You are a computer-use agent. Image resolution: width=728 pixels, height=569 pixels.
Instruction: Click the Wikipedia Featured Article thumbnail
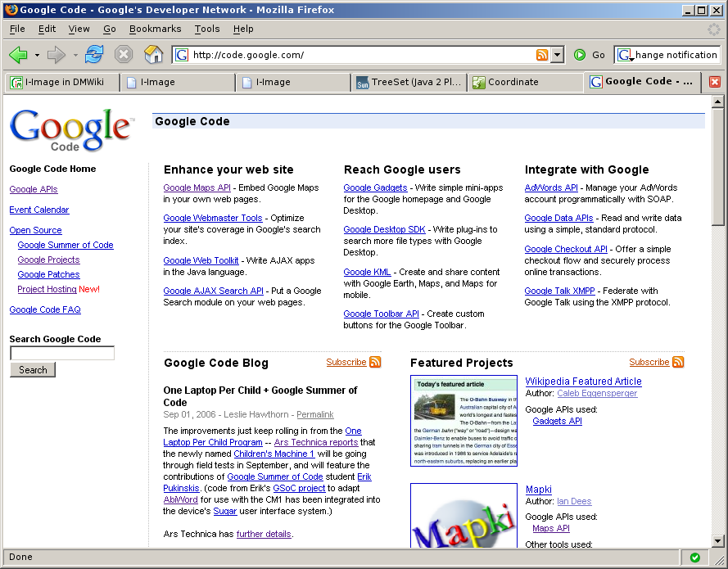tap(463, 421)
